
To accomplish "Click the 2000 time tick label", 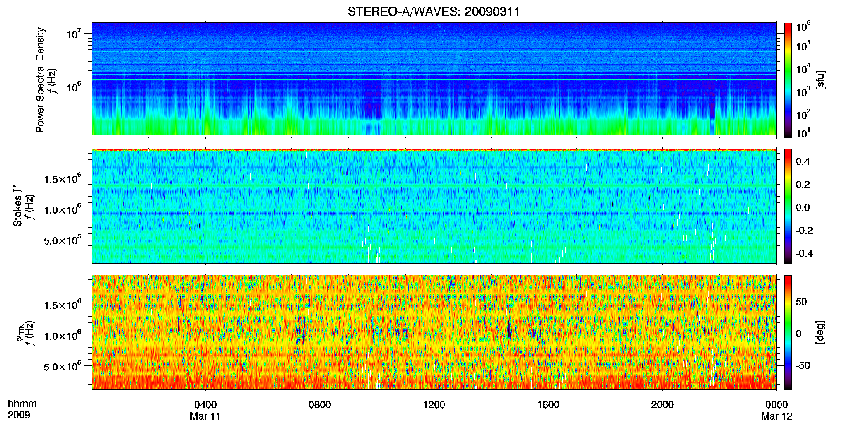I will (662, 405).
